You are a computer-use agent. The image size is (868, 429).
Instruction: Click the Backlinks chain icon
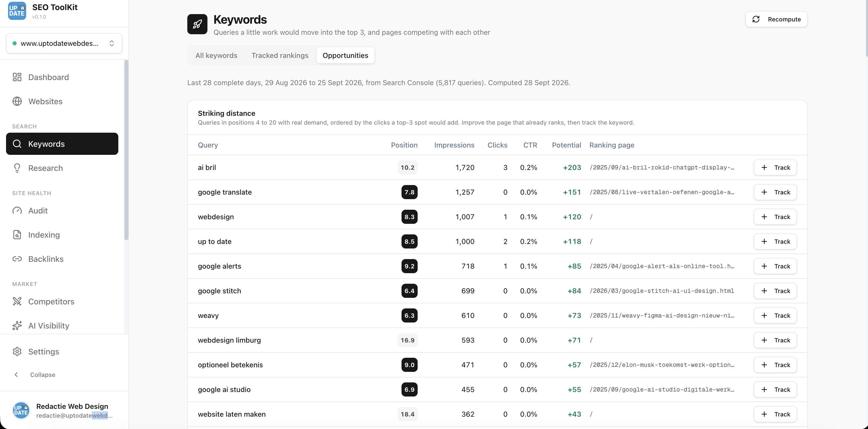[17, 259]
